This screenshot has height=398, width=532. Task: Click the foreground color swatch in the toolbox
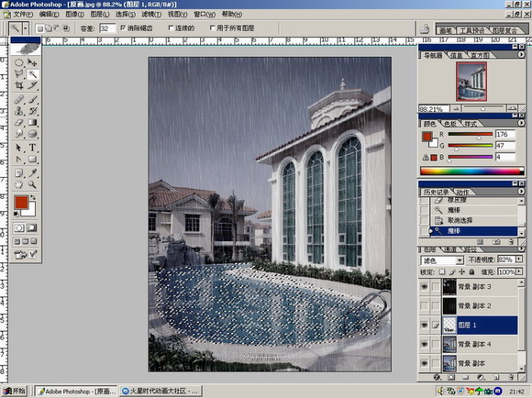coord(21,203)
